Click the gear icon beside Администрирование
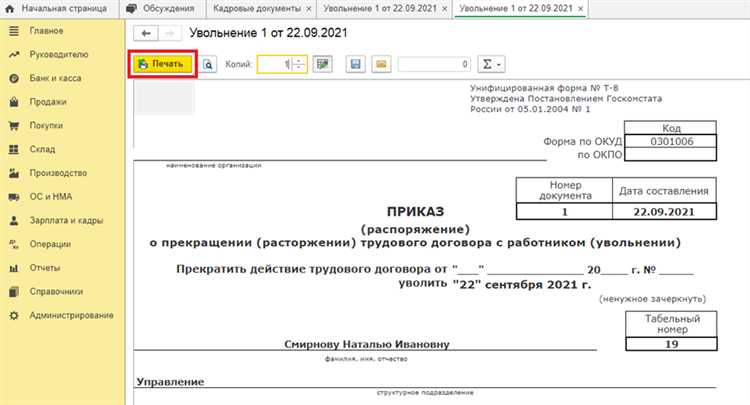The height and width of the screenshot is (405, 750). pyautogui.click(x=14, y=315)
